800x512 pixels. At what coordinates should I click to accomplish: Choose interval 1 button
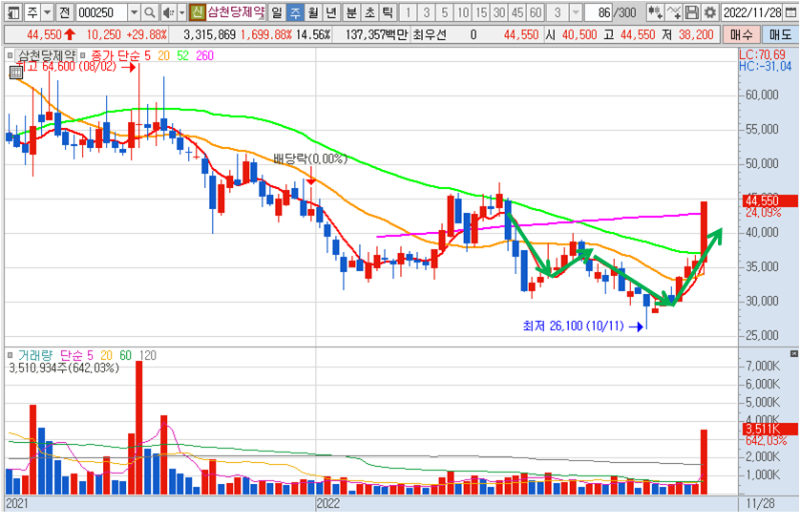pyautogui.click(x=408, y=12)
